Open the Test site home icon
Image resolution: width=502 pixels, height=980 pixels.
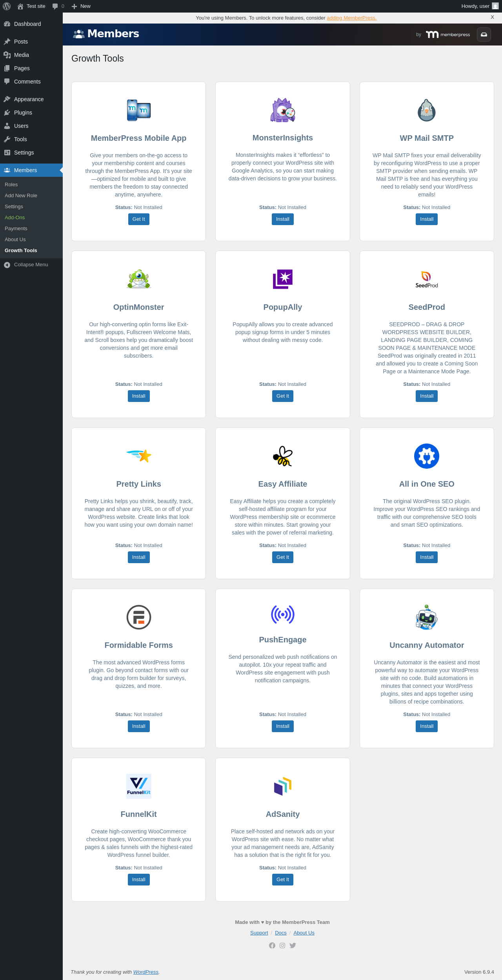20,6
